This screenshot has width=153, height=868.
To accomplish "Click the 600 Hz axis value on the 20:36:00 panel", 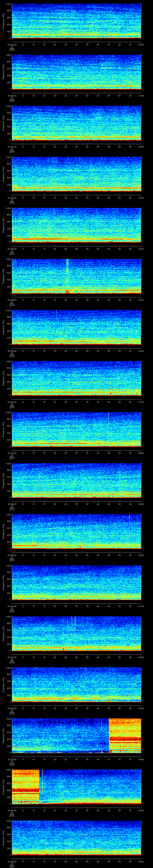I will pyautogui.click(x=9, y=375).
